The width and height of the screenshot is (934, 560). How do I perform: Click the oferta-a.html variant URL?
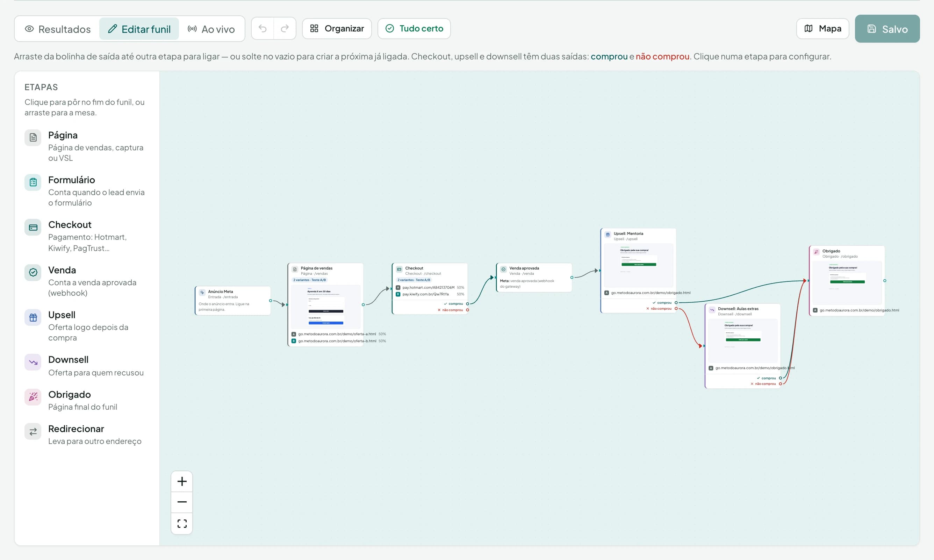click(x=337, y=334)
